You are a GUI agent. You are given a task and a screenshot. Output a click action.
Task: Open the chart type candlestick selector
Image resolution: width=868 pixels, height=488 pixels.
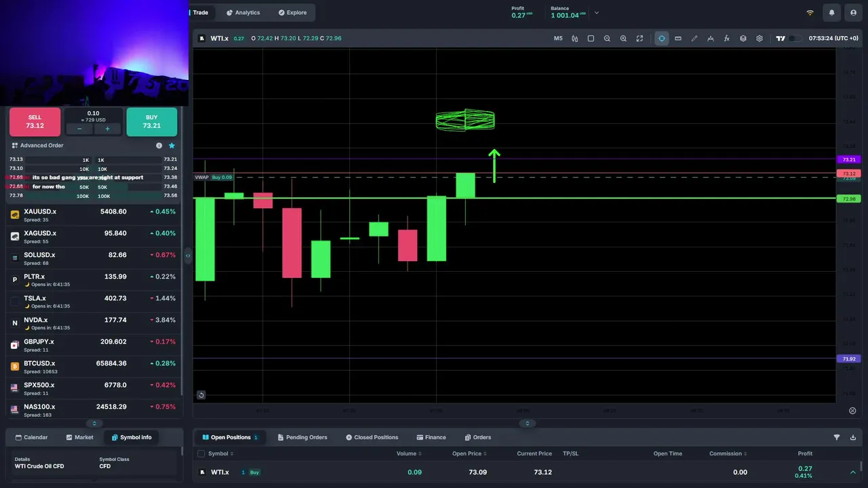[x=574, y=39]
